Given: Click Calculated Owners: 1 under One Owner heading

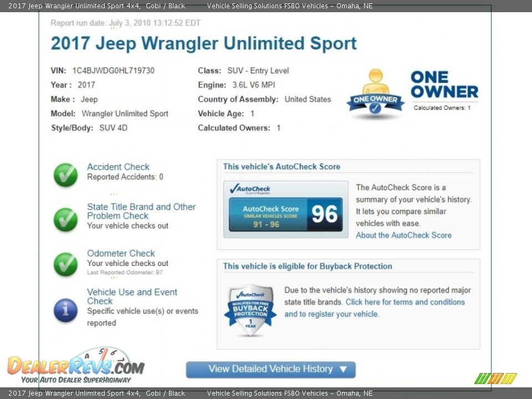Looking at the screenshot, I should coord(442,108).
